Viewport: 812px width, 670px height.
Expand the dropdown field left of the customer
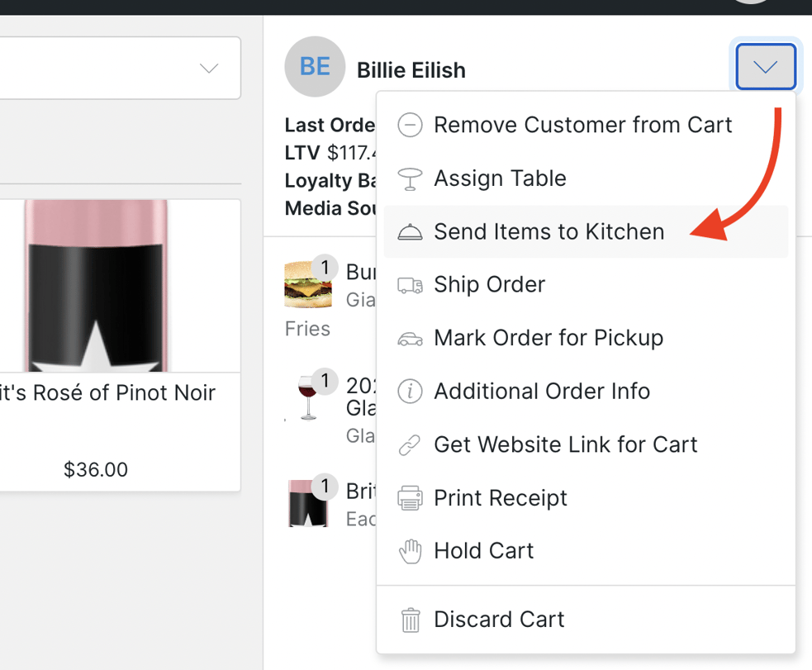click(x=209, y=68)
